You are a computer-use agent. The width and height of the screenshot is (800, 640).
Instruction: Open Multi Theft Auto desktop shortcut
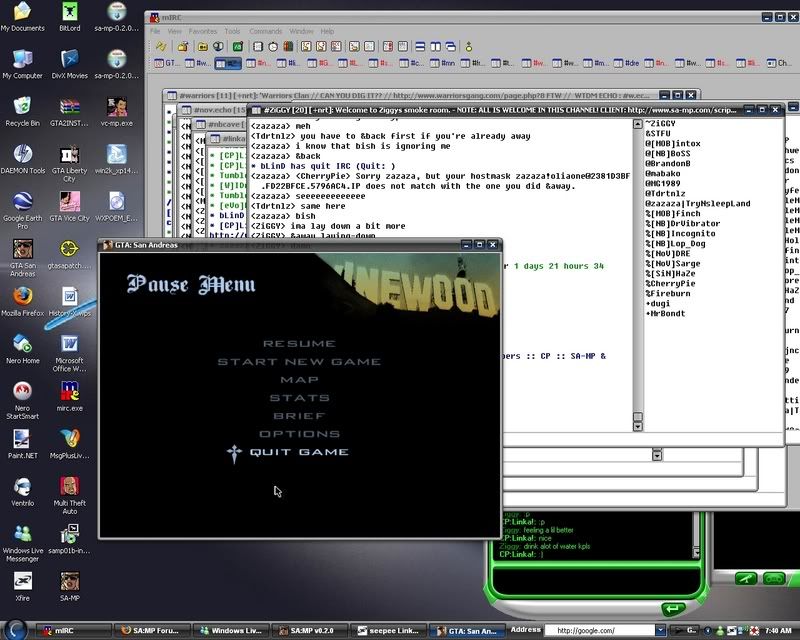69,487
